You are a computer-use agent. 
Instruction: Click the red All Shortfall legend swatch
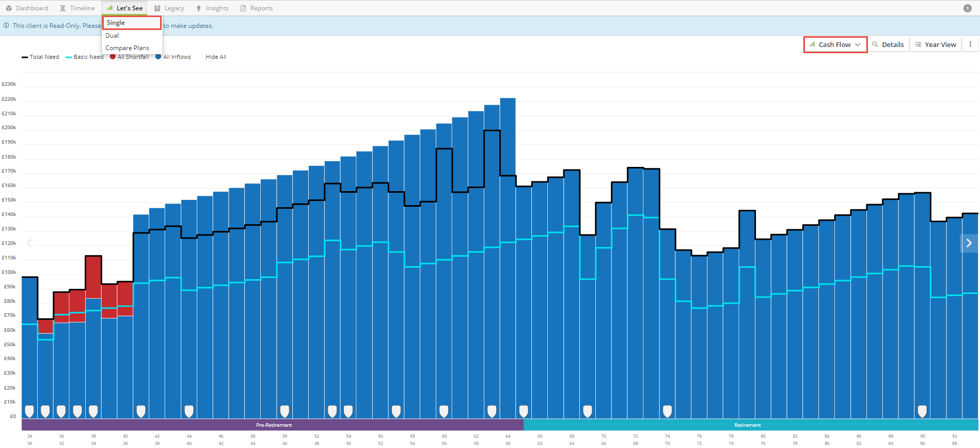(113, 57)
